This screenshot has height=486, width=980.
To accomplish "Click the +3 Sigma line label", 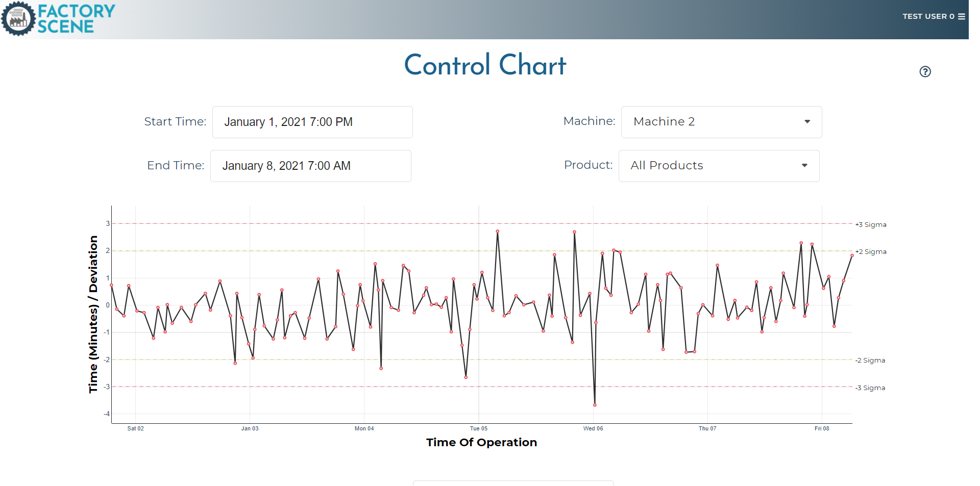I will click(x=871, y=224).
